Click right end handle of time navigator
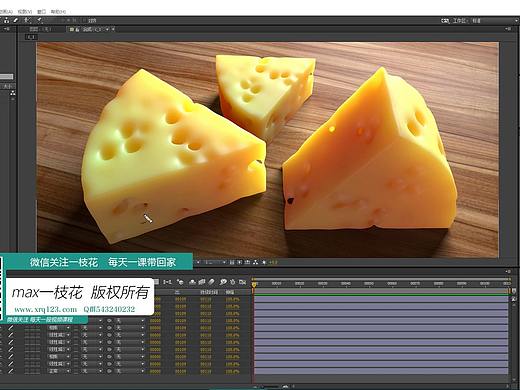The width and height of the screenshot is (520, 390). [509, 279]
